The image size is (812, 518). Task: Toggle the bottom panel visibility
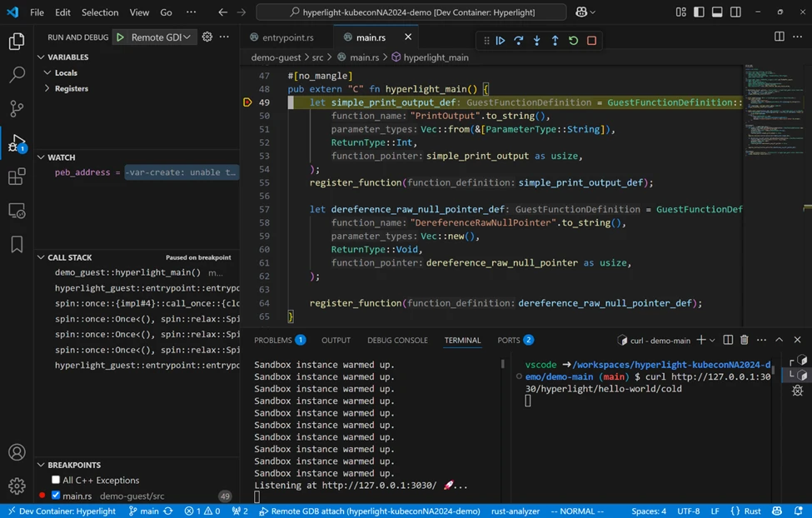(x=717, y=12)
